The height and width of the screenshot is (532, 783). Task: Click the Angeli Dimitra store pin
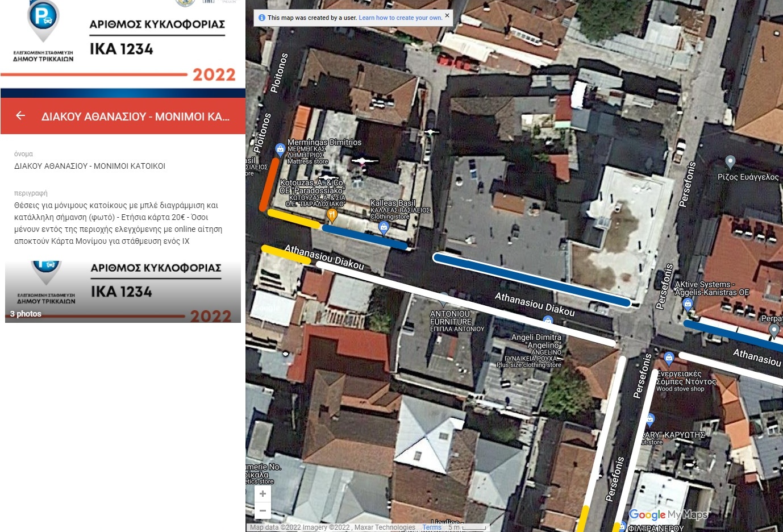548,321
